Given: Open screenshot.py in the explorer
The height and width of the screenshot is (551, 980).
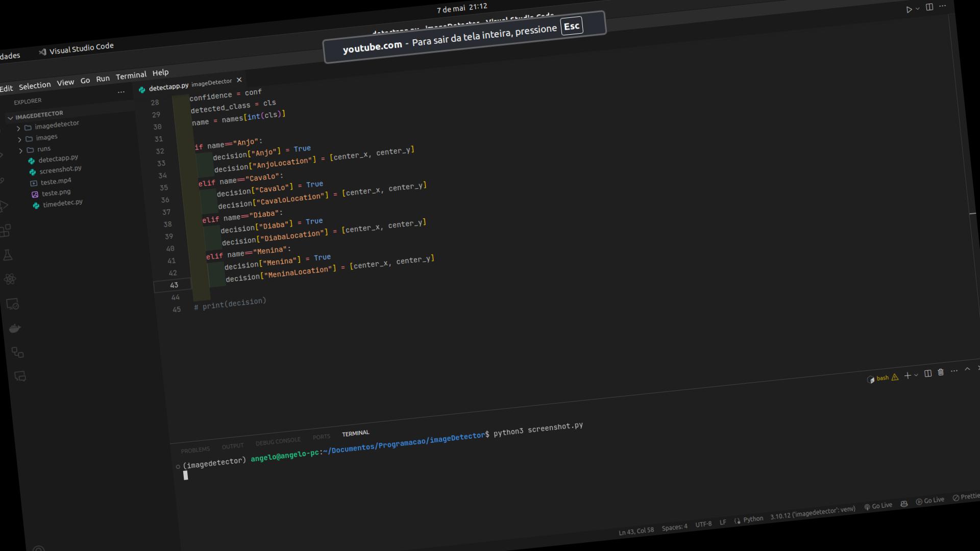Looking at the screenshot, I should 55,170.
